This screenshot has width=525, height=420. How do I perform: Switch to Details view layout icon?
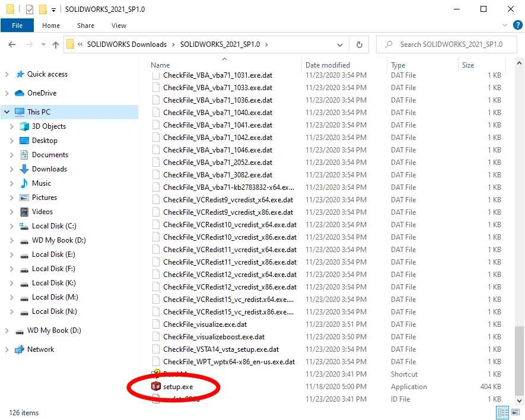pyautogui.click(x=502, y=413)
